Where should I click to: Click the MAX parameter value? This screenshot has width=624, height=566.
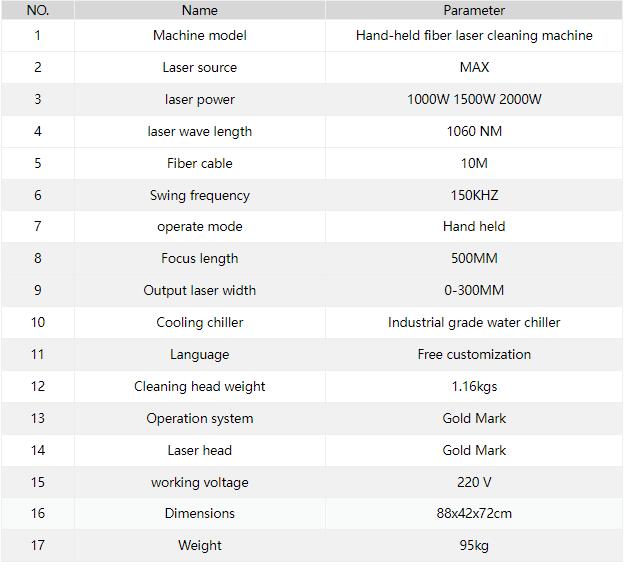[x=474, y=67]
